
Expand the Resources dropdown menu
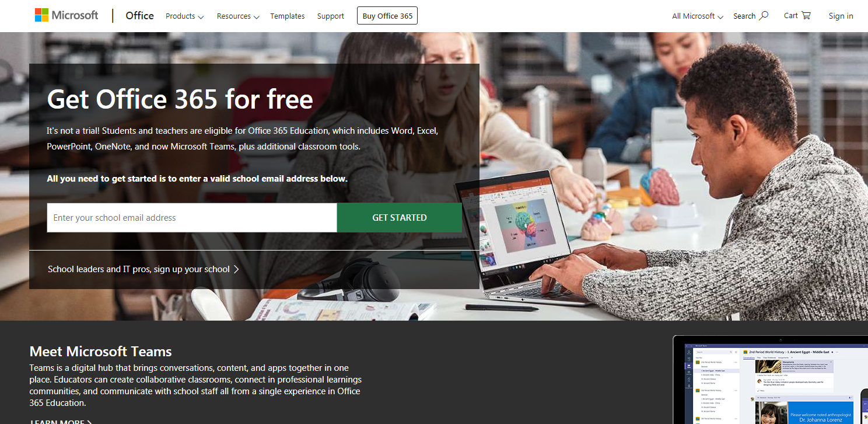point(238,16)
